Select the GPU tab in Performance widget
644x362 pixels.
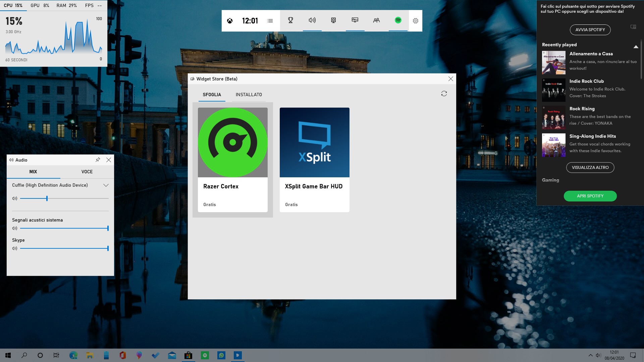click(x=40, y=5)
